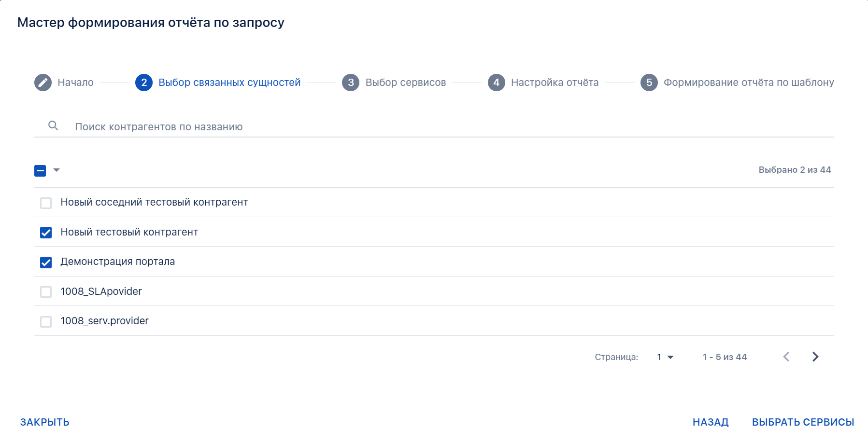868x443 pixels.
Task: Uncheck Демонстрация портала checkbox
Action: 46,262
